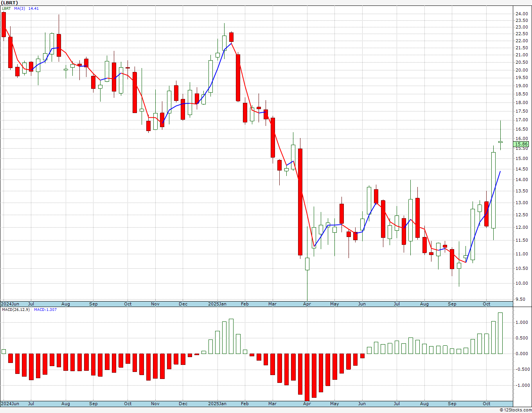The width and height of the screenshot is (532, 413).
Task: Click 2025Jan on the MACD panel date axis
Action: click(217, 404)
